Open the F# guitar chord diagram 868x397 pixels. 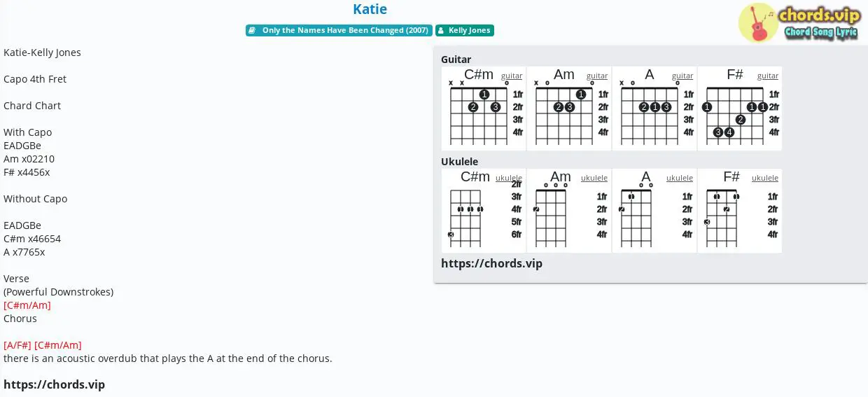coord(740,109)
